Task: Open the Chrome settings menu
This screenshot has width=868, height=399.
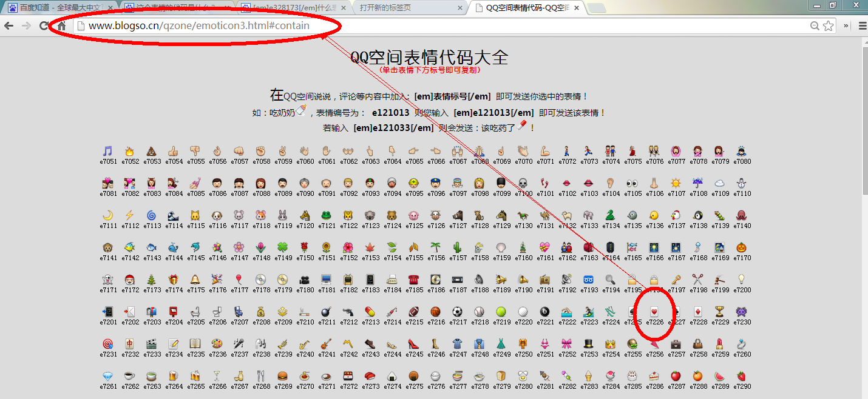Action: pos(863,26)
